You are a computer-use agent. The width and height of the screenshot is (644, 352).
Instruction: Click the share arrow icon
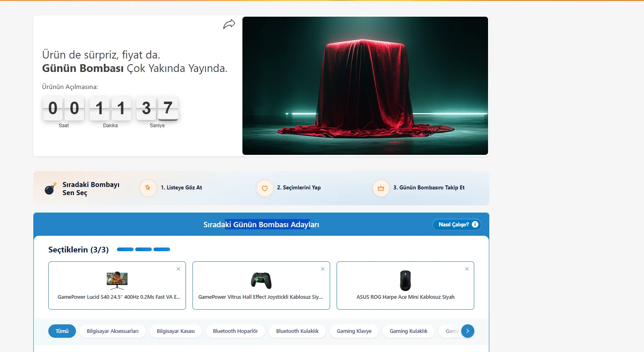coord(229,24)
